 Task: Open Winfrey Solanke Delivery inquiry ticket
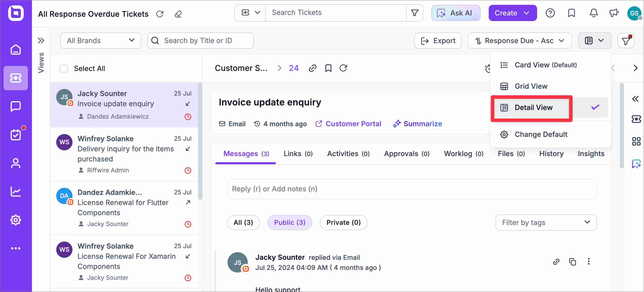(x=124, y=154)
